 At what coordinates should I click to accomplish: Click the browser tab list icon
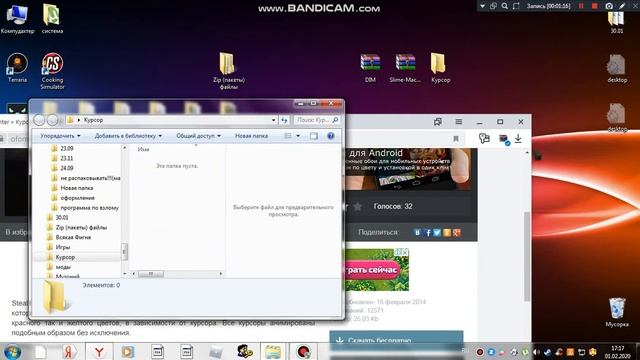pos(438,122)
